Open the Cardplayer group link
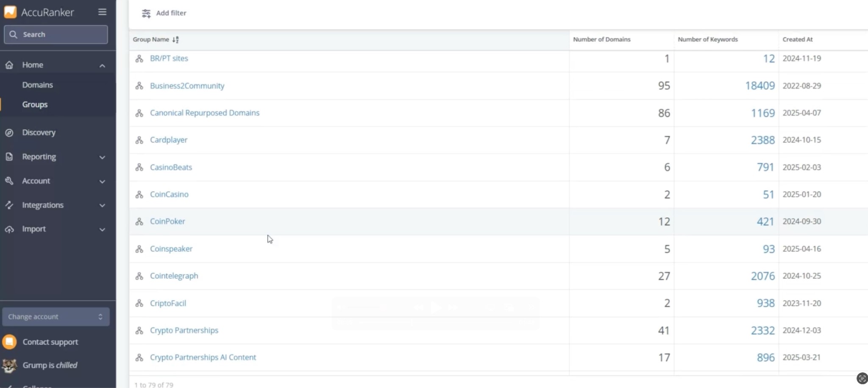This screenshot has height=388, width=868. point(169,140)
